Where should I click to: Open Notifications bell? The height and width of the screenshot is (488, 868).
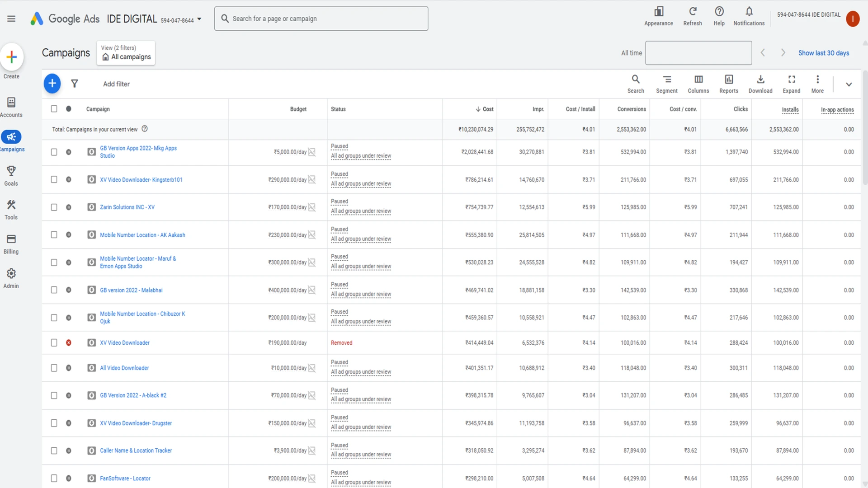pyautogui.click(x=749, y=16)
